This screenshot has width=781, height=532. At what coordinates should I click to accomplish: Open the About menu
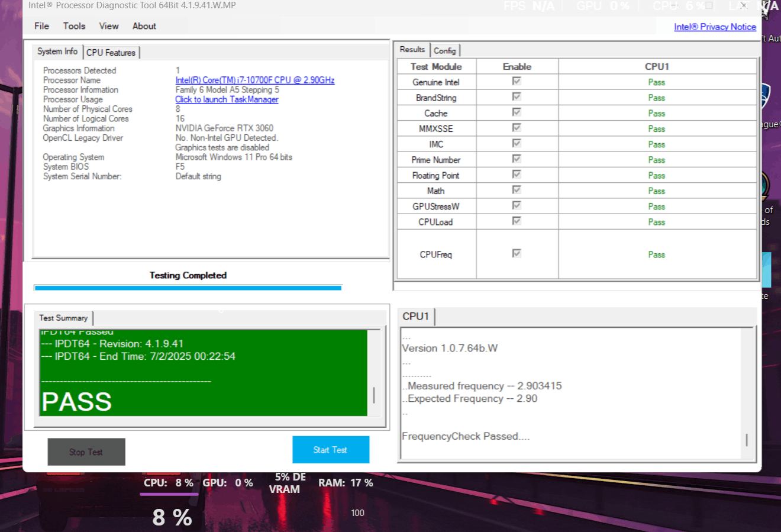coord(144,26)
